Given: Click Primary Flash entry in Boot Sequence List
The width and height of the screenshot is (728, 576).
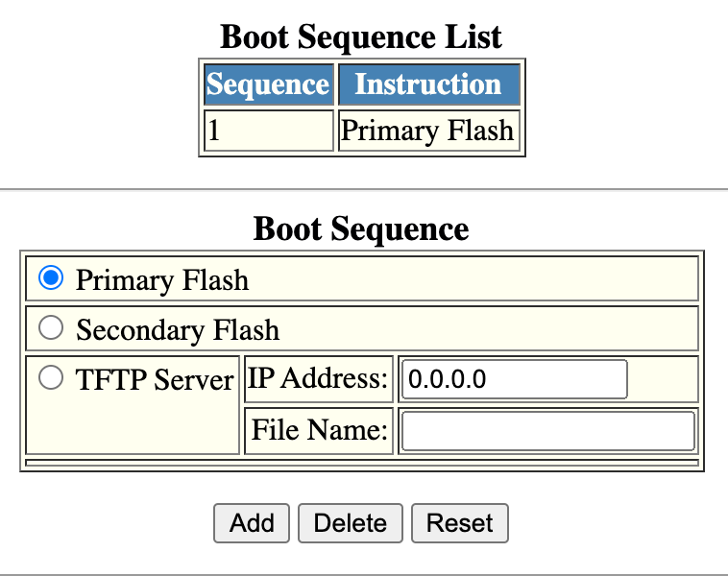Looking at the screenshot, I should [x=428, y=131].
